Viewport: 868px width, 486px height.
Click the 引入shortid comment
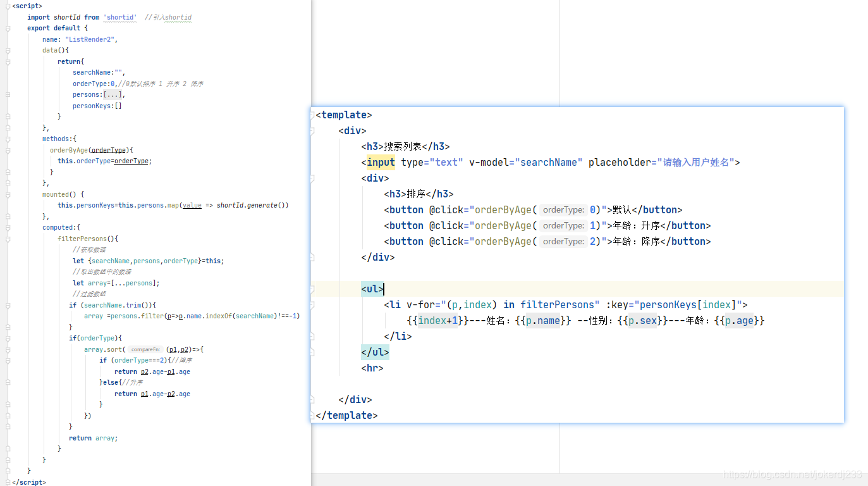coord(168,17)
